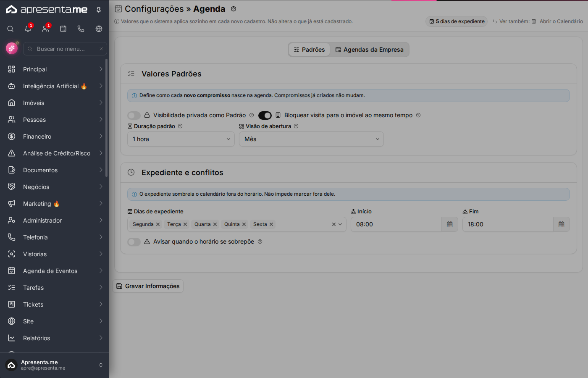Remove the Sexta tag from Dias de expediente
The width and height of the screenshot is (588, 378).
pyautogui.click(x=271, y=224)
